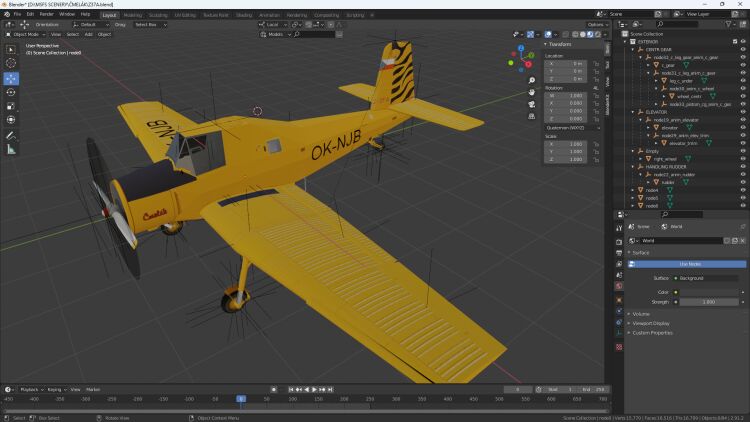750x422 pixels.
Task: Click the Strength value field
Action: click(x=708, y=301)
